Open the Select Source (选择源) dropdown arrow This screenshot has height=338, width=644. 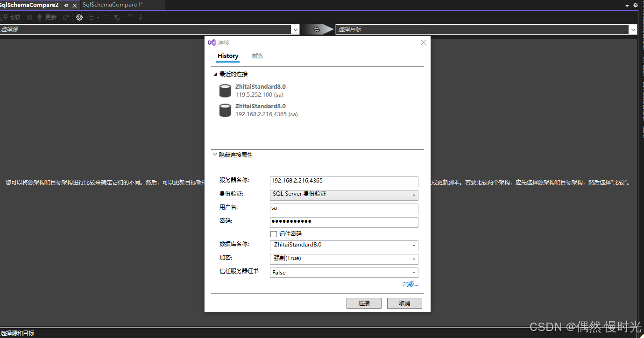[x=295, y=29]
